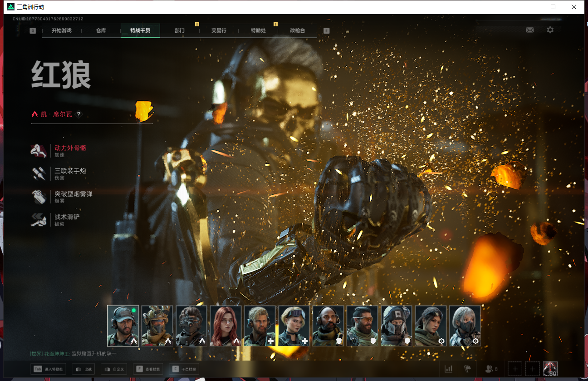Screen dimensions: 588x381
Task: Close the 三角洲行动 window
Action: (x=574, y=7)
